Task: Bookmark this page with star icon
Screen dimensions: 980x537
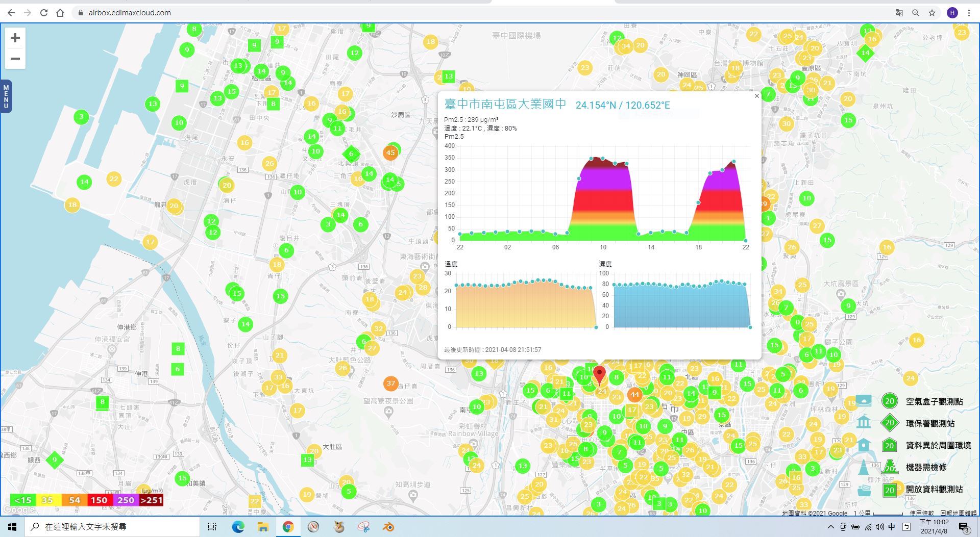Action: [932, 13]
